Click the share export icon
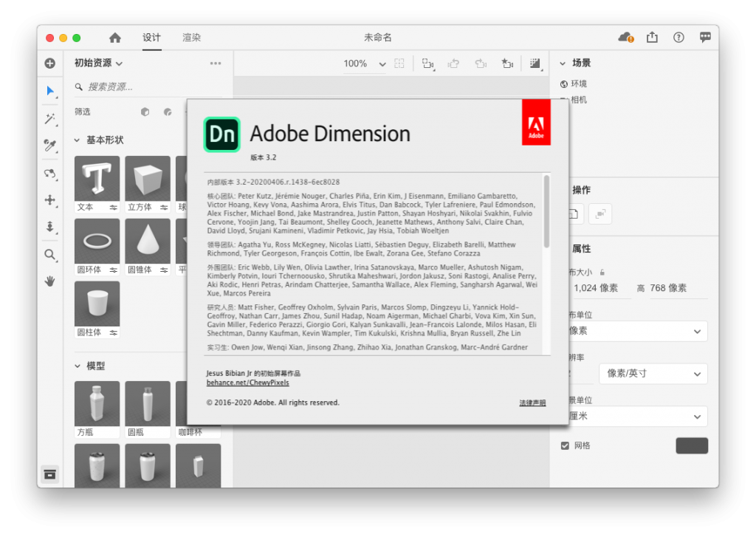Viewport: 756px width, 537px height. (652, 37)
